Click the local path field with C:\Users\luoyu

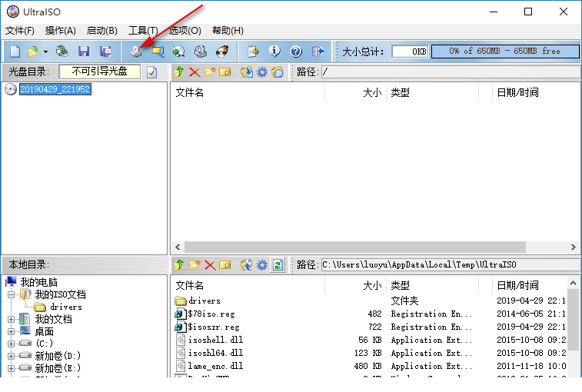pos(451,264)
